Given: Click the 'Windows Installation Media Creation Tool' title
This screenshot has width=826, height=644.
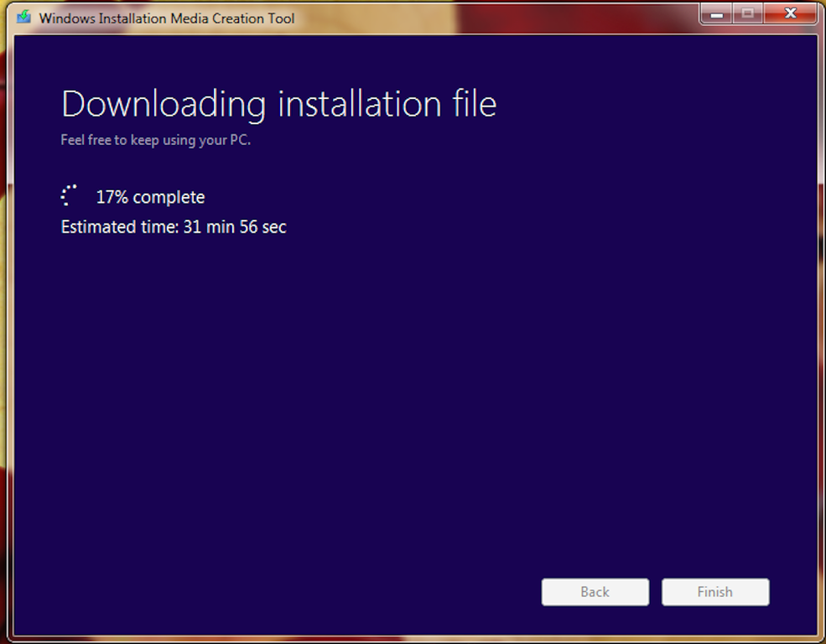Looking at the screenshot, I should click(x=167, y=18).
